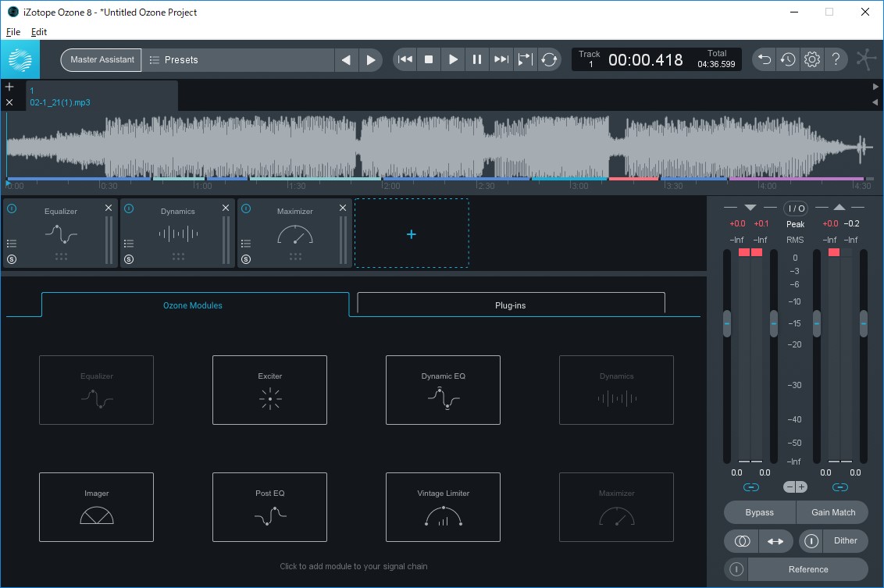The width and height of the screenshot is (884, 588).
Task: Switch to Plug-ins tab
Action: [511, 305]
